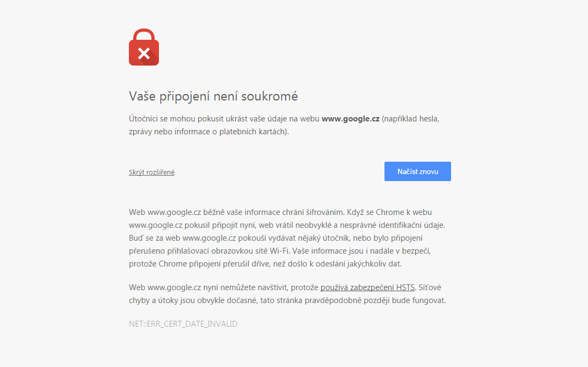Click line starting 'www.google.cz pokusil připojit nyní'

click(x=287, y=225)
